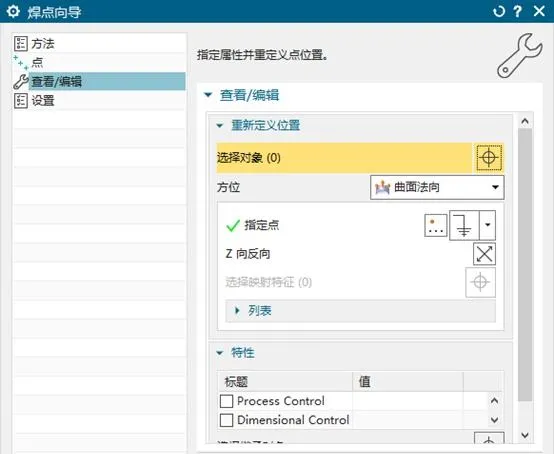Click properties table scroll down arrow

coord(494,420)
